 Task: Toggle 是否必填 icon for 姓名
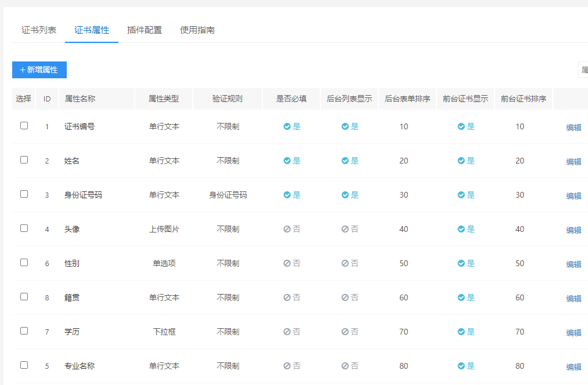[287, 161]
